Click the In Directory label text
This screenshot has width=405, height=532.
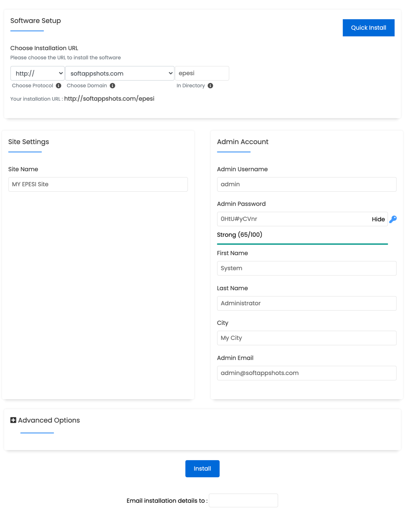coord(191,86)
